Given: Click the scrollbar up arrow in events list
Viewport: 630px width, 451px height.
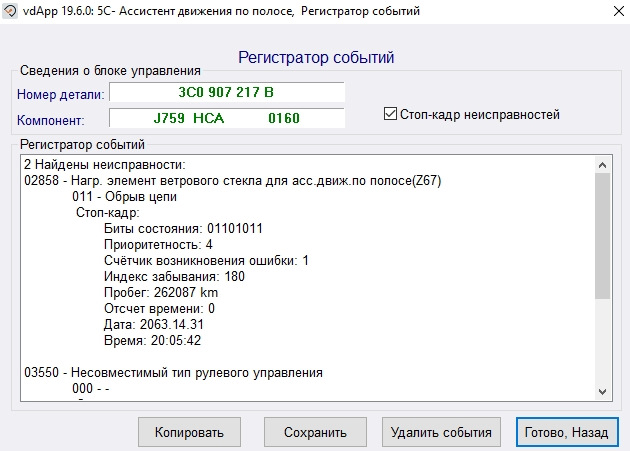Looking at the screenshot, I should 602,165.
